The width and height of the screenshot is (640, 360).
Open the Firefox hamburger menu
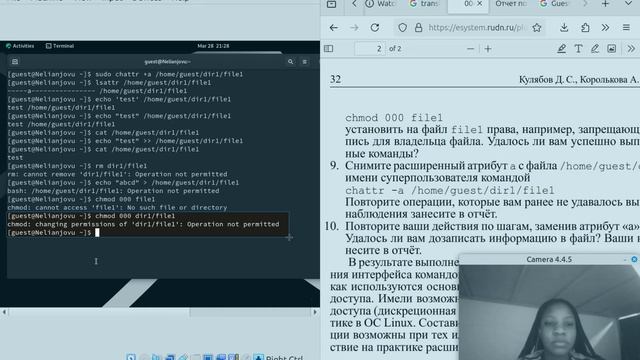(x=626, y=28)
